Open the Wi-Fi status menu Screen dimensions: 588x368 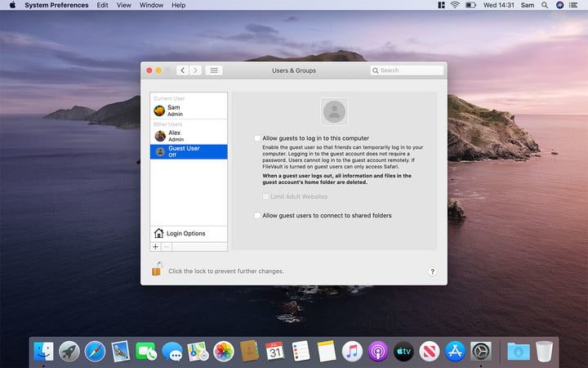click(454, 5)
